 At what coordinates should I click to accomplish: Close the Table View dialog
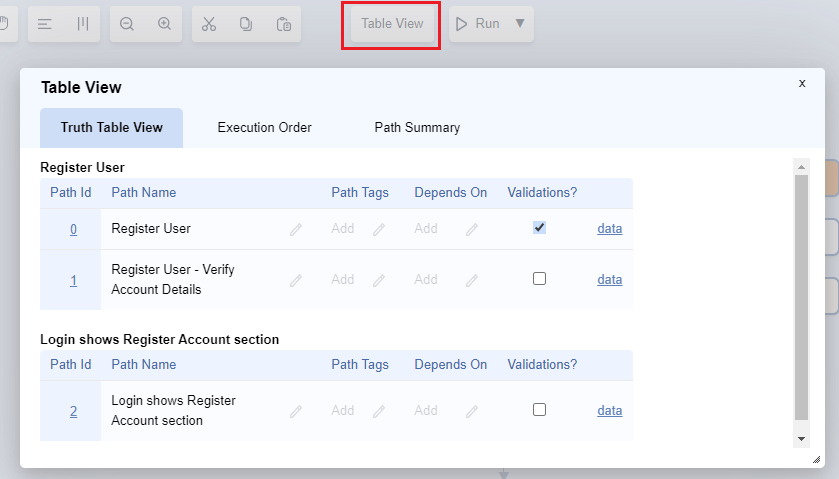coord(802,83)
